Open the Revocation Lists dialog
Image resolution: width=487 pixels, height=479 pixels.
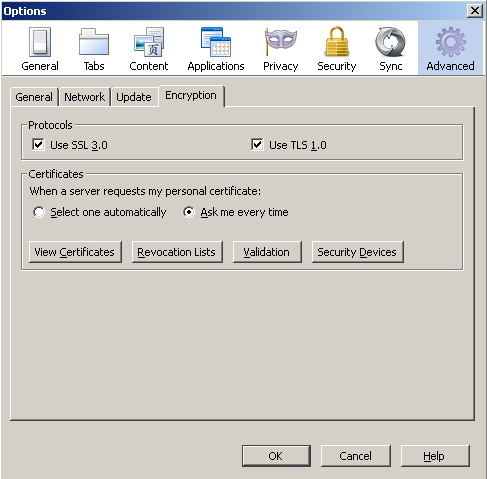coord(177,252)
